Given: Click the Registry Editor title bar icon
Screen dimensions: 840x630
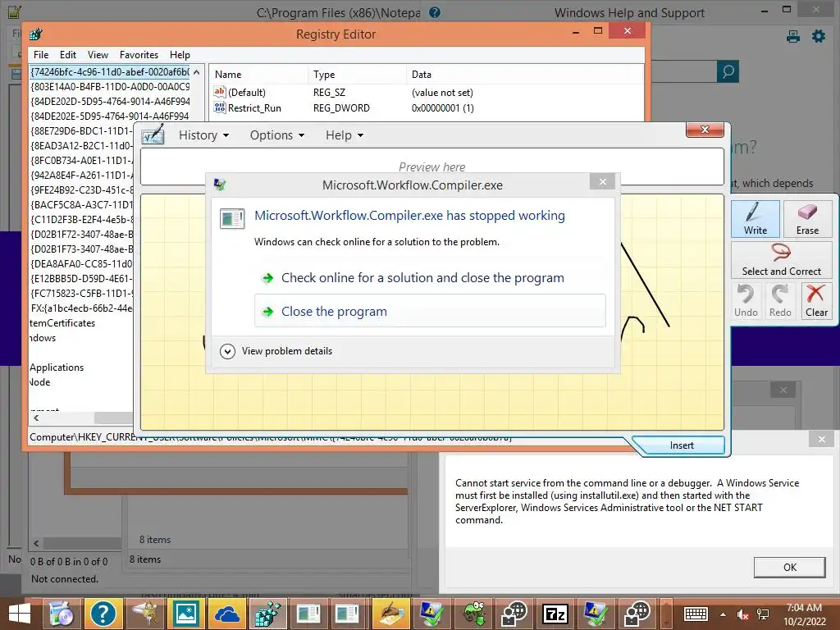Looking at the screenshot, I should click(36, 34).
